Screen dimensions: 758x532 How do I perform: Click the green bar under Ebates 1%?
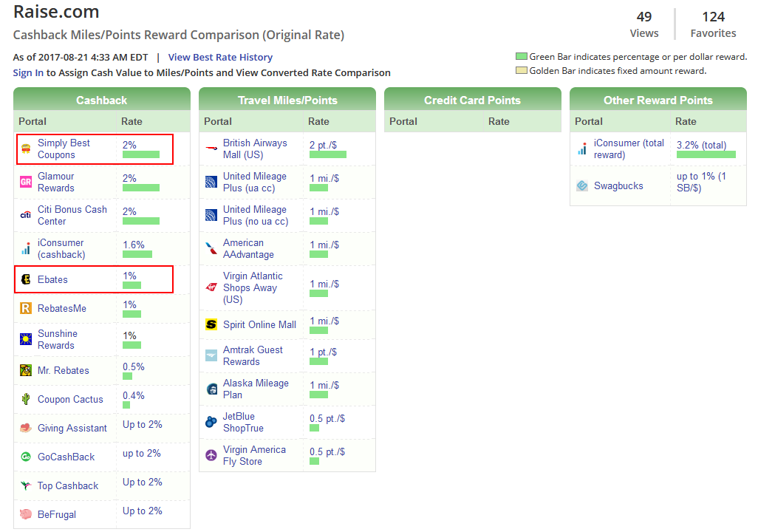[132, 285]
